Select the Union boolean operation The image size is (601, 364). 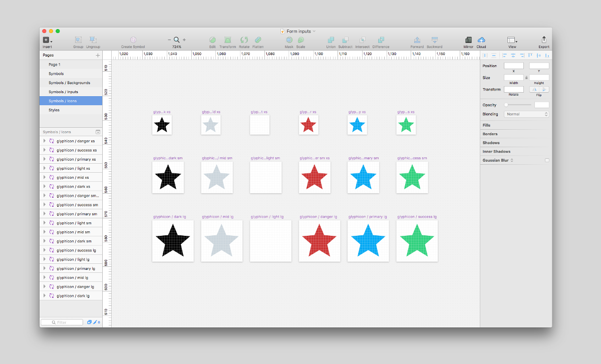click(331, 41)
